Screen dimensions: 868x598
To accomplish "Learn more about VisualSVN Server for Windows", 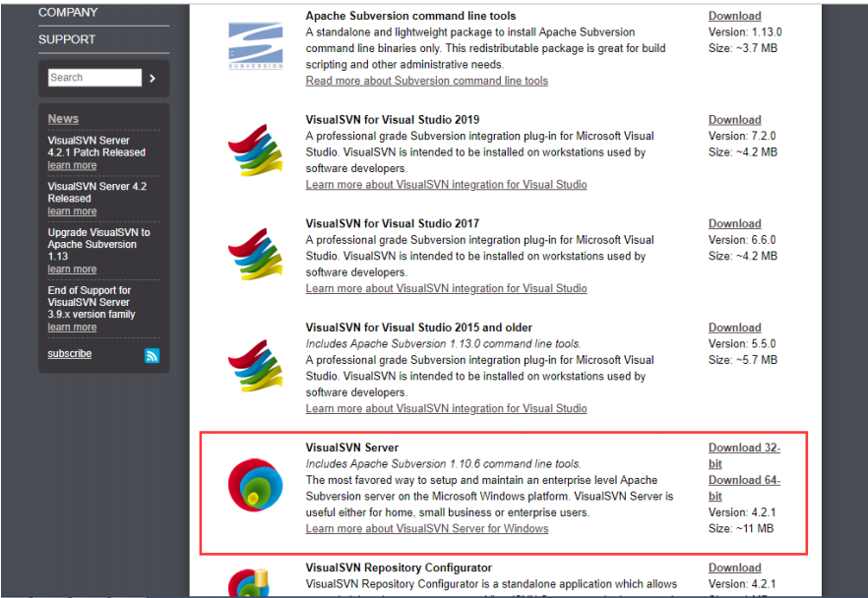I will click(427, 529).
